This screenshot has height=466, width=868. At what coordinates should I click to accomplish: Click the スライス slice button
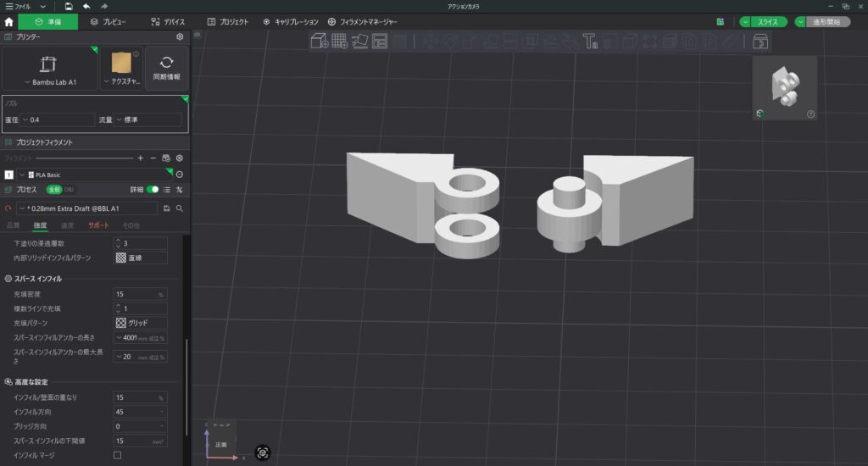click(768, 22)
